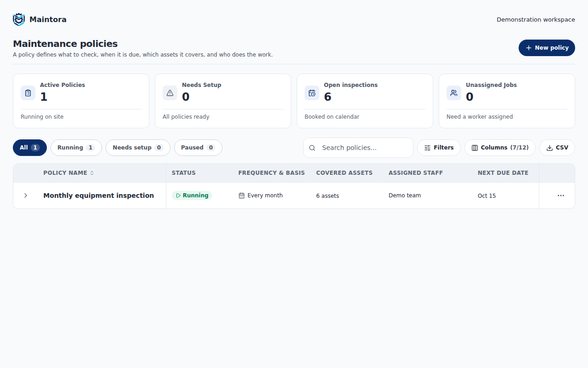
Task: Switch to the Paused tab
Action: pyautogui.click(x=198, y=148)
